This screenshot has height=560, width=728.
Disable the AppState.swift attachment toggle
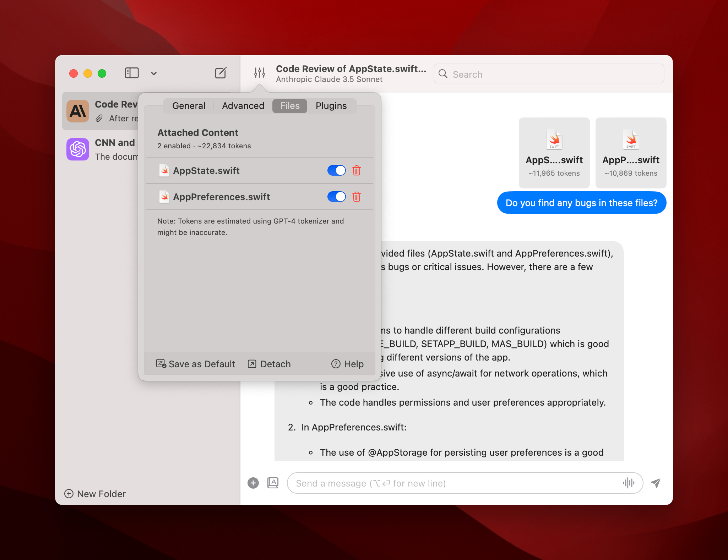tap(336, 170)
